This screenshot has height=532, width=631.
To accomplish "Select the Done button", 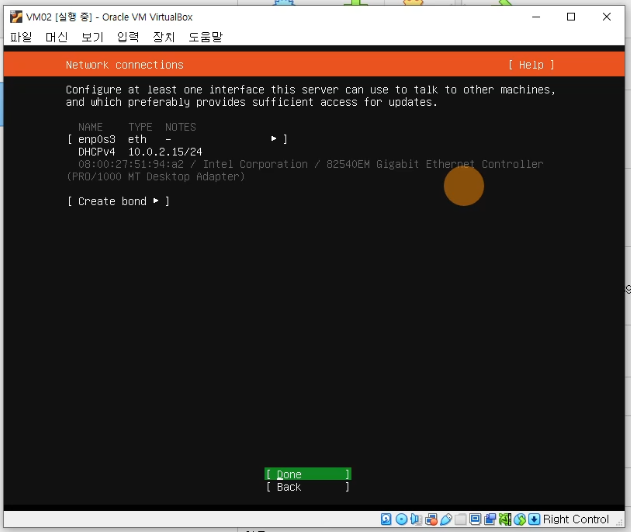I will (x=308, y=474).
